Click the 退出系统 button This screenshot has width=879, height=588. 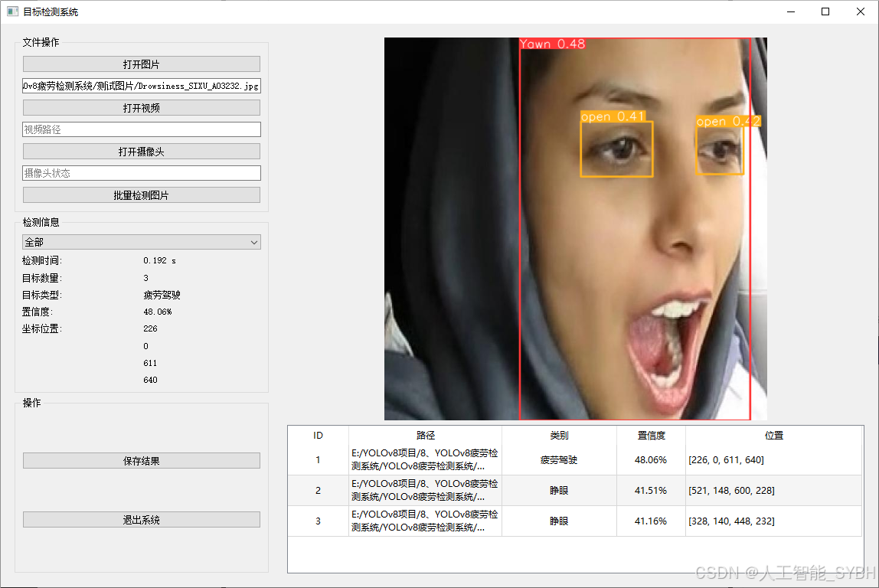click(x=141, y=520)
